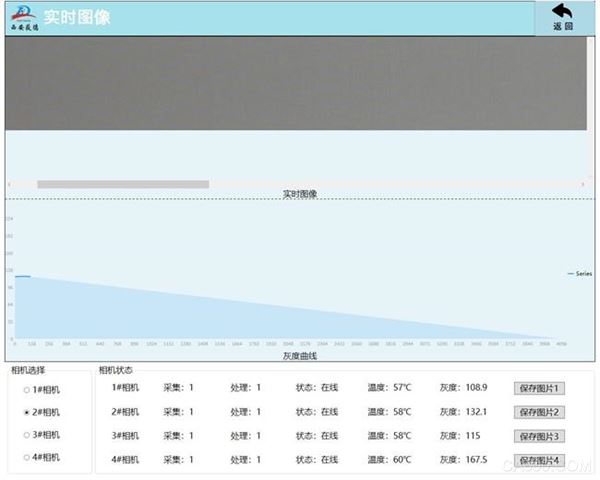Click the 保存图片1 button
This screenshot has width=600, height=480.
coord(539,388)
